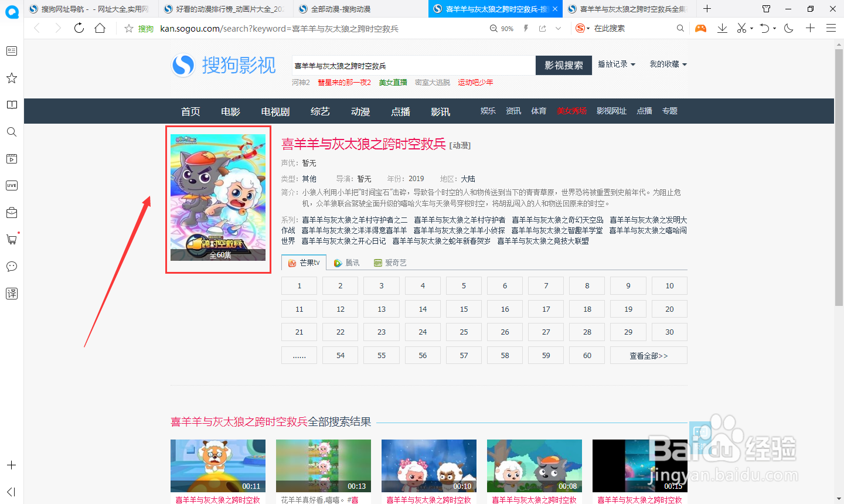Viewport: 844px width, 504px height.
Task: Switch to 全部动漫-搜狗动漫 tab
Action: [360, 9]
